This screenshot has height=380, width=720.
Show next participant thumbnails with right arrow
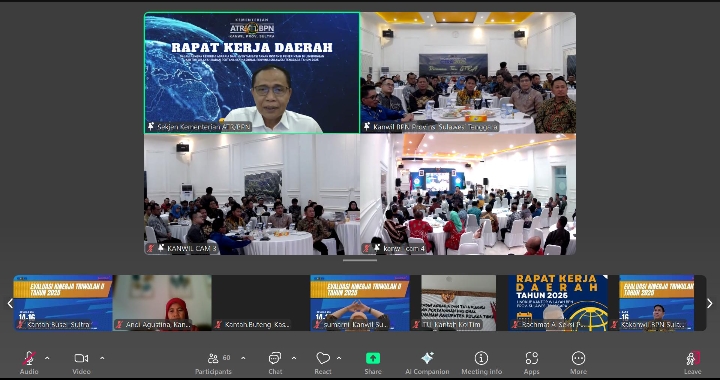coord(710,303)
